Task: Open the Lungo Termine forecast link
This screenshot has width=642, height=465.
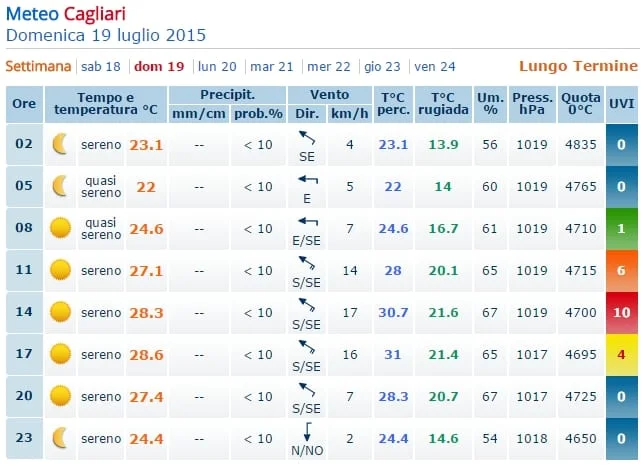Action: coord(577,67)
